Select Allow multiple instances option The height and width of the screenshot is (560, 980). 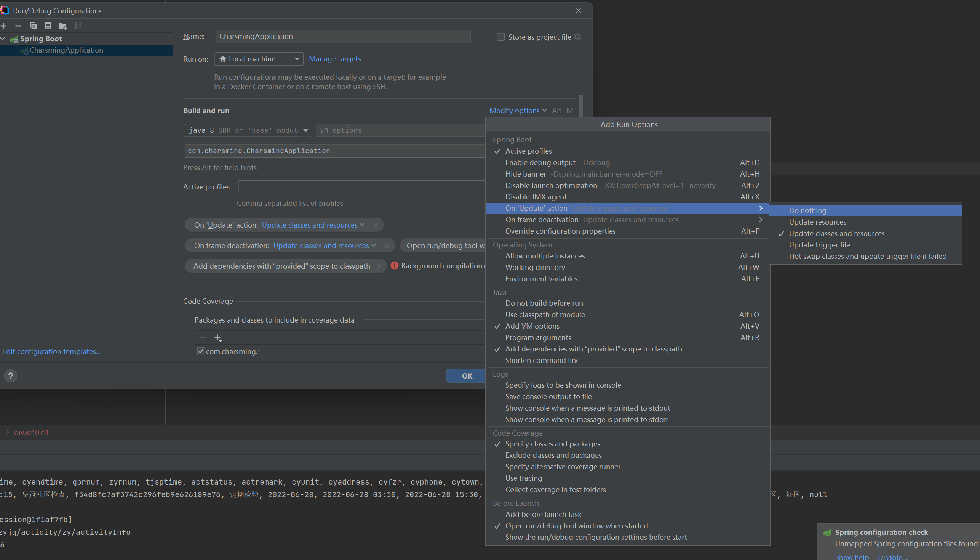pos(628,256)
